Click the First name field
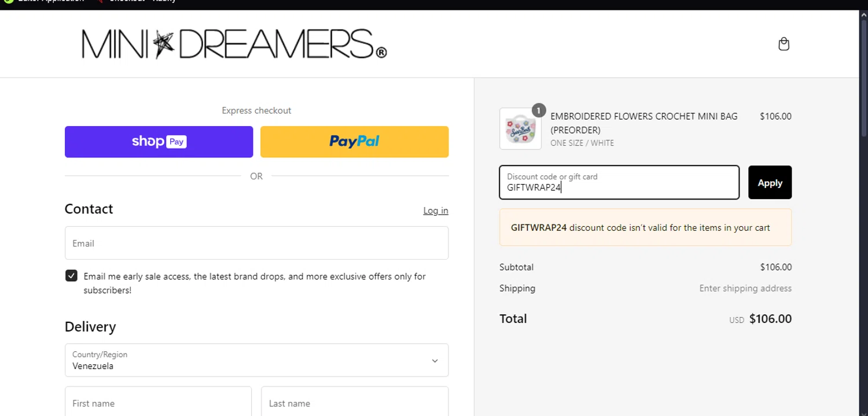This screenshot has width=868, height=416. 158,403
